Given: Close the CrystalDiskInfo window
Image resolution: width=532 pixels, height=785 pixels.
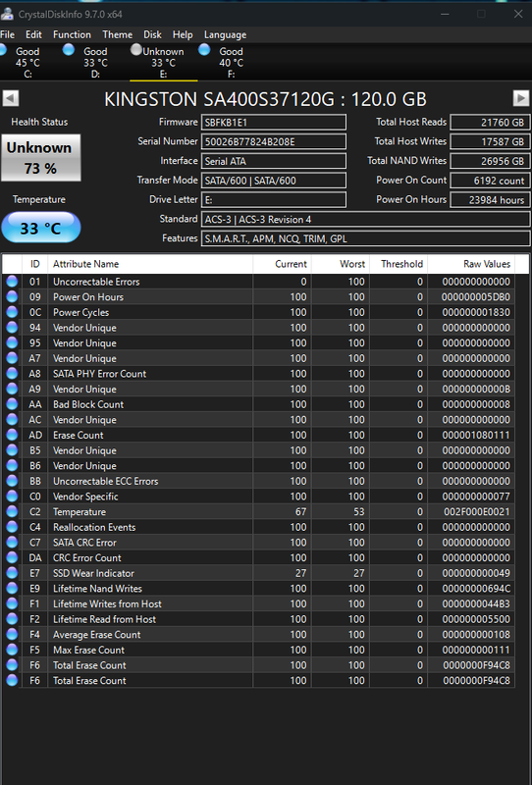Looking at the screenshot, I should 518,14.
